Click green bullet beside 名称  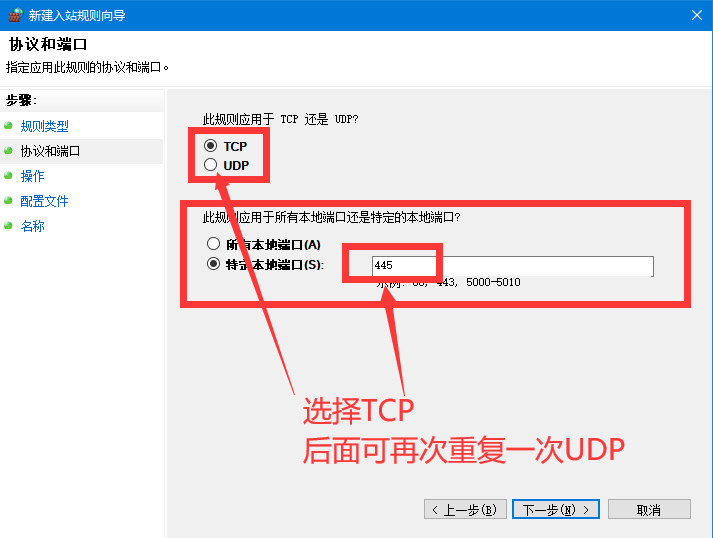pyautogui.click(x=8, y=225)
